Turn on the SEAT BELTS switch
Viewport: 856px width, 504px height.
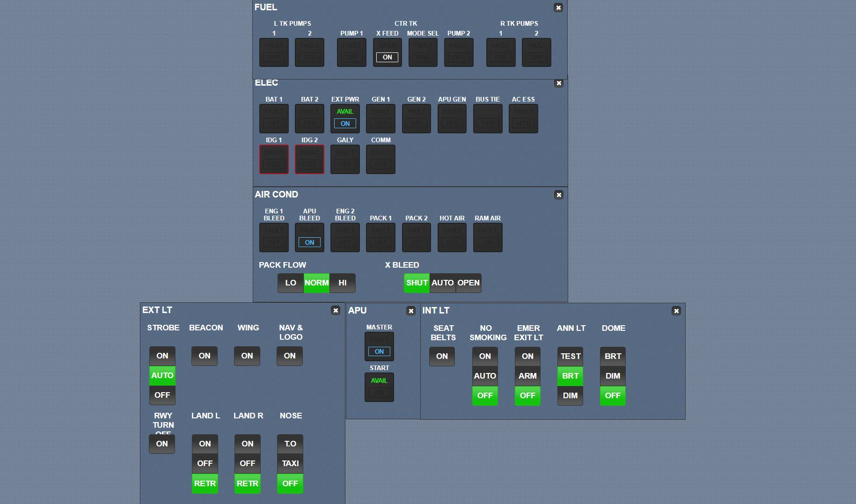[441, 356]
